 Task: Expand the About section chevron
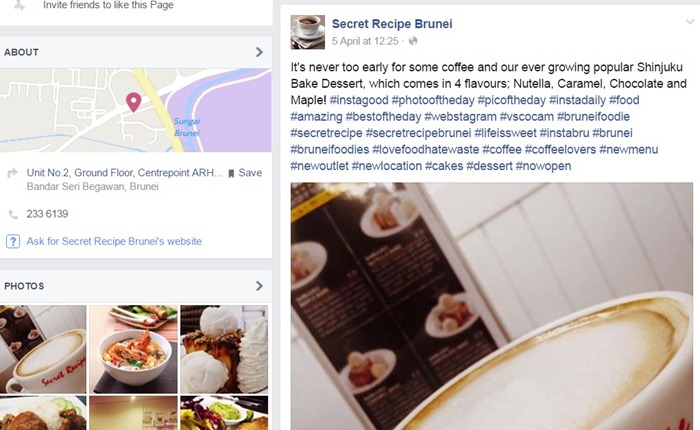[259, 52]
